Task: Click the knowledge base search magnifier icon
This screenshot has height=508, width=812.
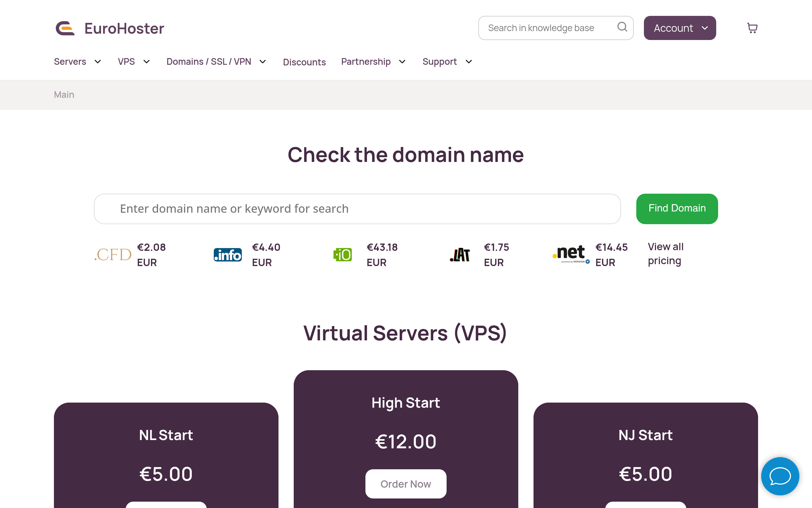Action: pos(622,27)
